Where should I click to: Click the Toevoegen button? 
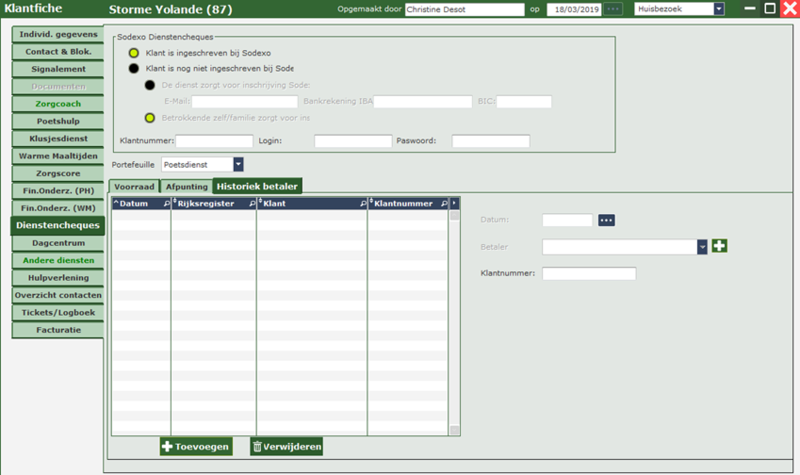point(196,447)
